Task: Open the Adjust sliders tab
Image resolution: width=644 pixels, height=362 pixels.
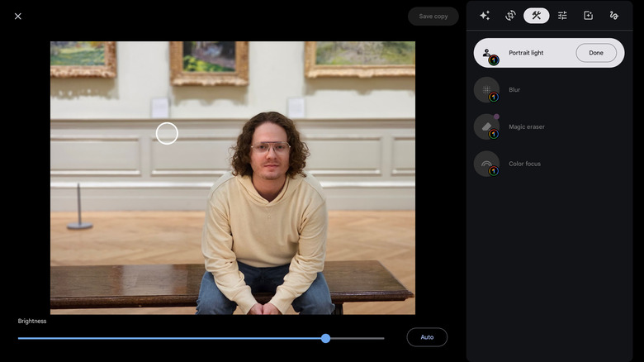Action: point(562,16)
